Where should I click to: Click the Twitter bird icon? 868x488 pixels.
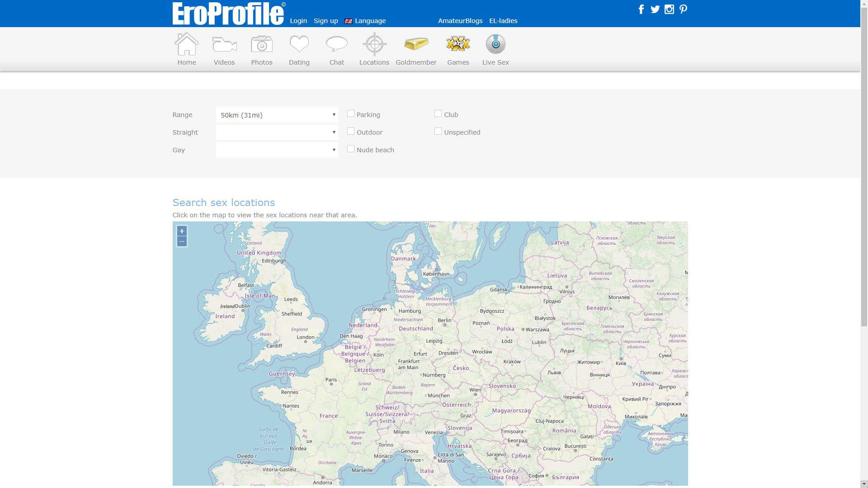click(x=655, y=9)
